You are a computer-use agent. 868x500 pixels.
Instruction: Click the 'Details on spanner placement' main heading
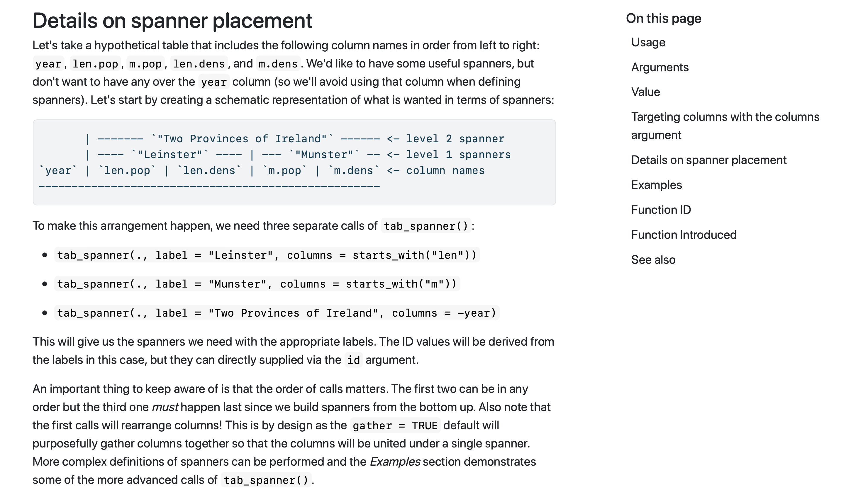pyautogui.click(x=172, y=21)
